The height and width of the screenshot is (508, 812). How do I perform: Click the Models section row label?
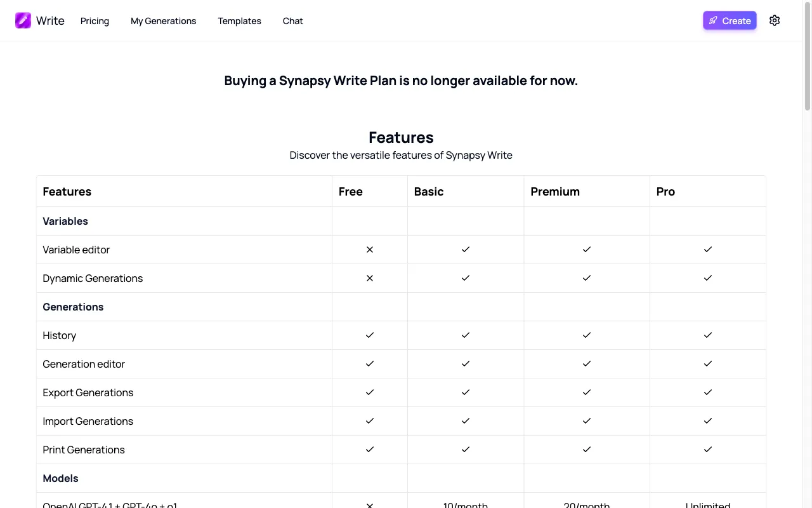tap(60, 478)
